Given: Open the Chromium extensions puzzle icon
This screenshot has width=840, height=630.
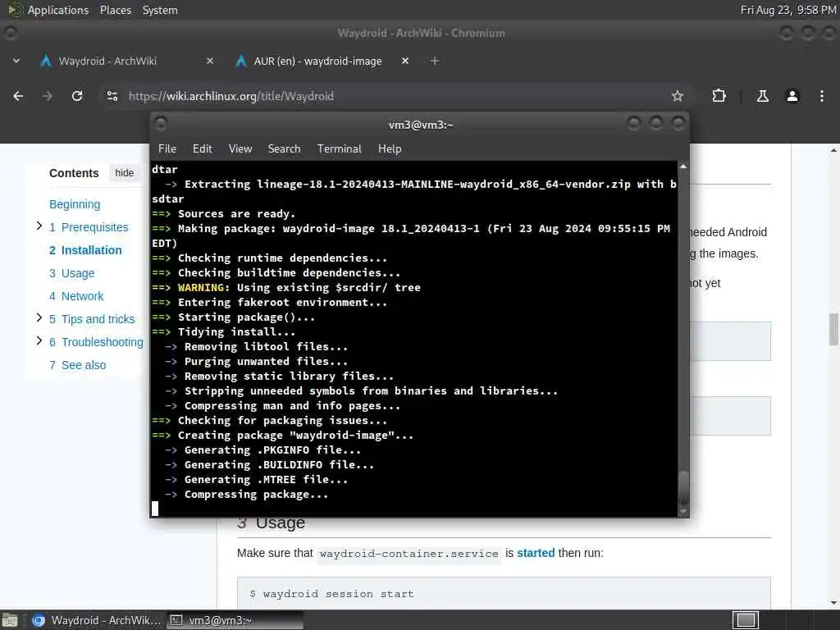Looking at the screenshot, I should 719,96.
